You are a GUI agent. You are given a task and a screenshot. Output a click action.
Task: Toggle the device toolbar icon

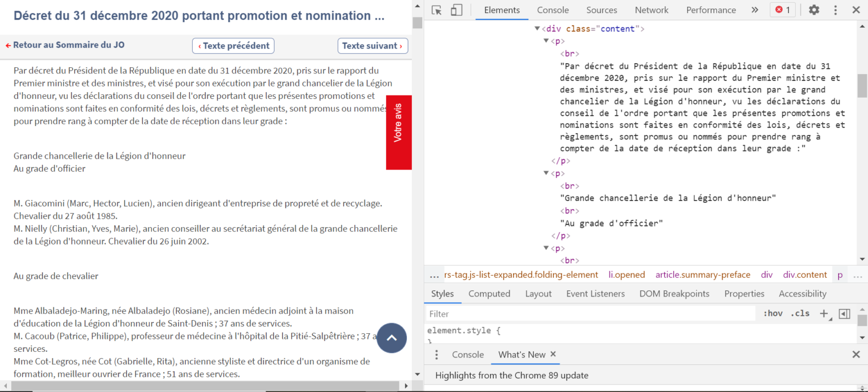click(456, 10)
